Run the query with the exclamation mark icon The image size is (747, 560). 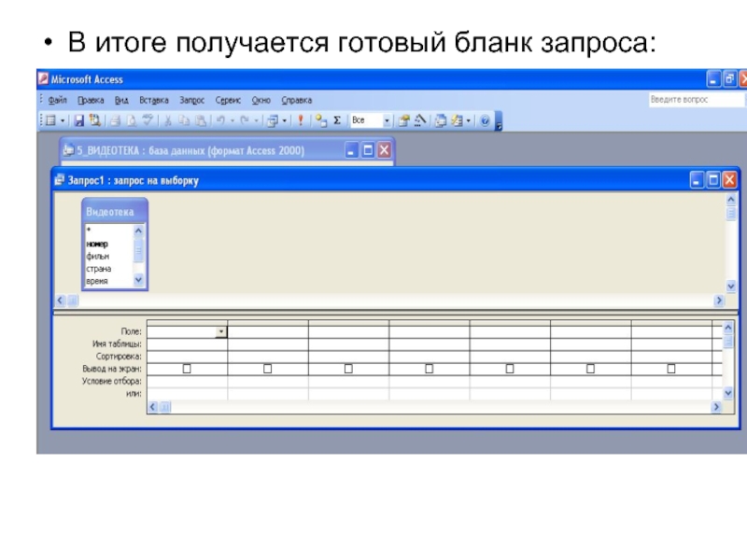[x=300, y=120]
